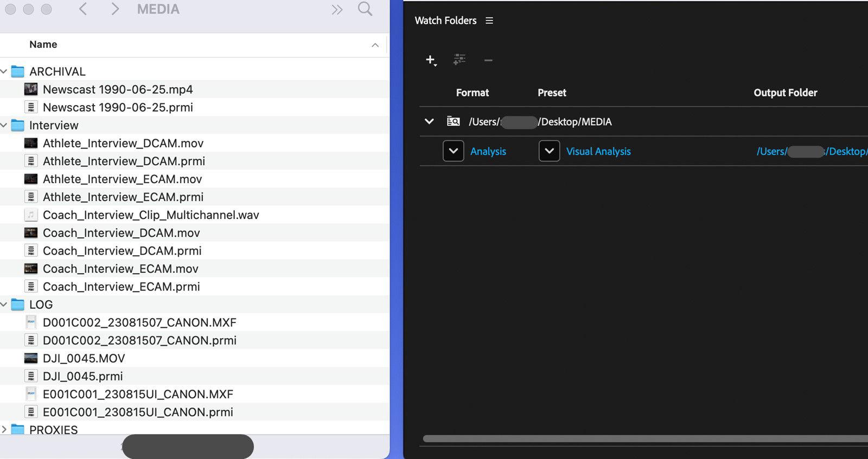Click Athlete_Interview_DCAM.mov thumbnail icon
Viewport: 868px width, 459px height.
[31, 143]
